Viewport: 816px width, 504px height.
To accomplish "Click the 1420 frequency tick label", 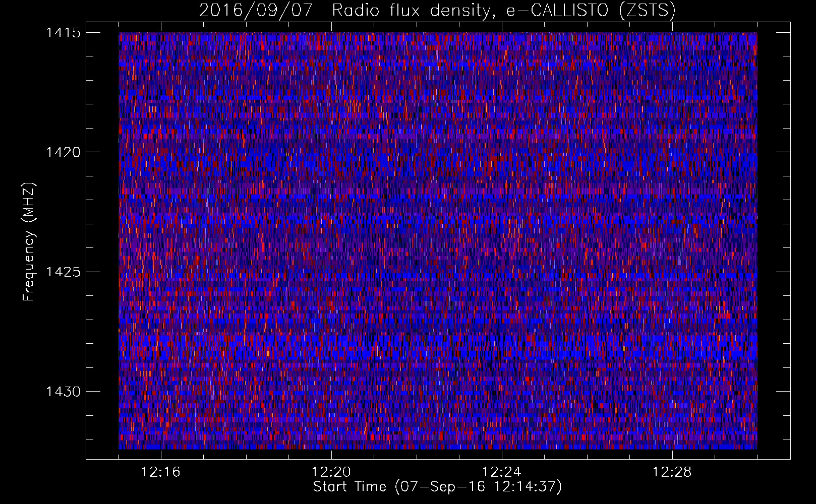I will point(63,152).
